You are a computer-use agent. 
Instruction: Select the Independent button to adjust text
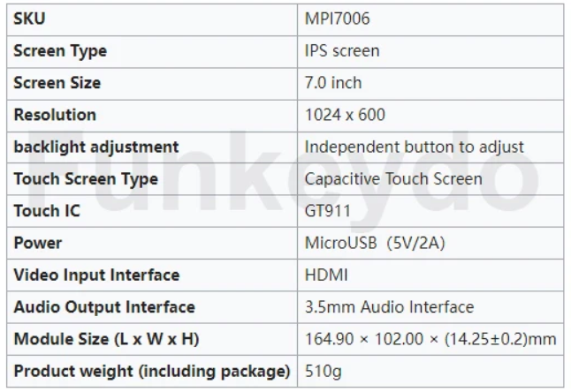pos(415,147)
